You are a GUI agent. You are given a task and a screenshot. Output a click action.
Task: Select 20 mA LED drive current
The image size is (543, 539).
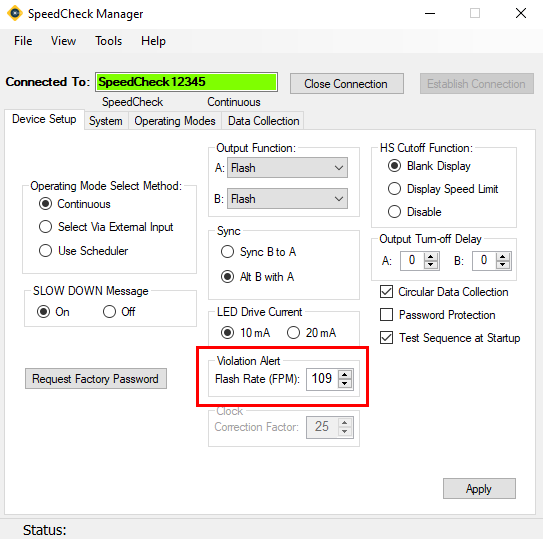[x=311, y=333]
